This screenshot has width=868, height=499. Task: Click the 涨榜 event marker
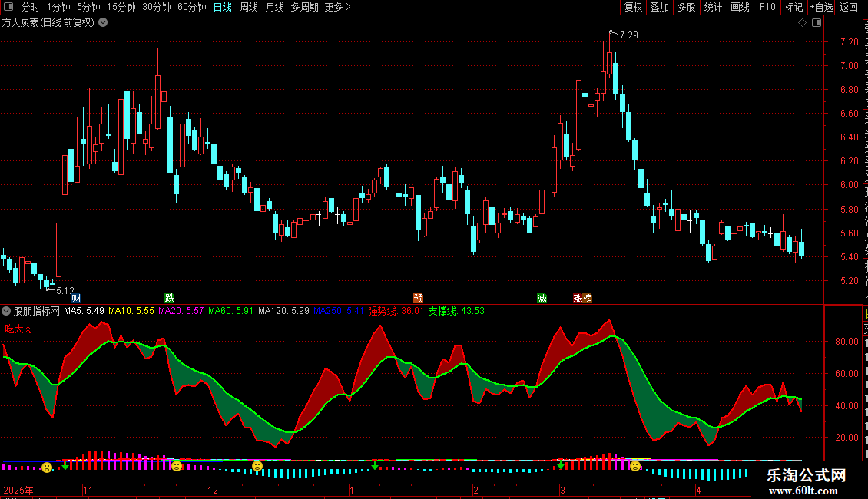click(x=582, y=298)
